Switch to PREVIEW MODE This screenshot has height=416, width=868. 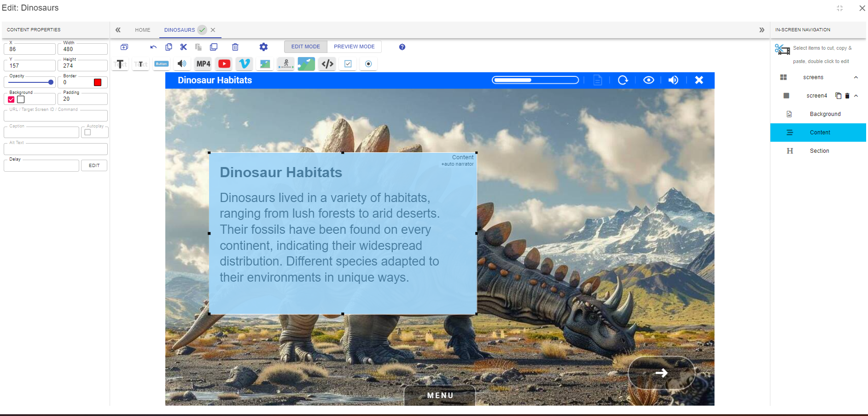coord(354,46)
